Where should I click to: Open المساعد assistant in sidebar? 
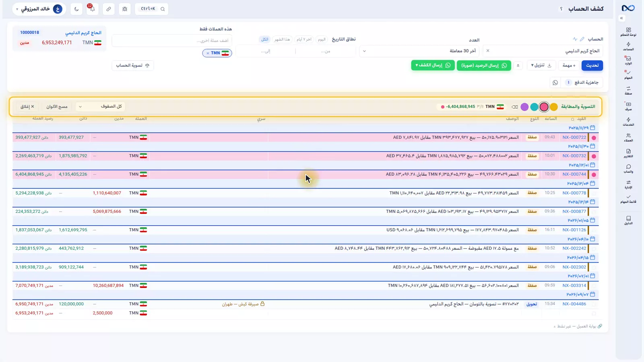point(628,47)
